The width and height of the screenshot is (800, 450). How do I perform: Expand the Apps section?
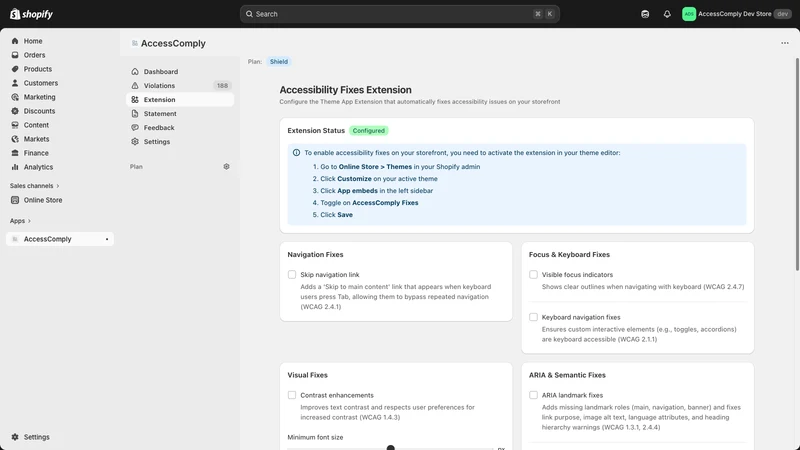(20, 221)
